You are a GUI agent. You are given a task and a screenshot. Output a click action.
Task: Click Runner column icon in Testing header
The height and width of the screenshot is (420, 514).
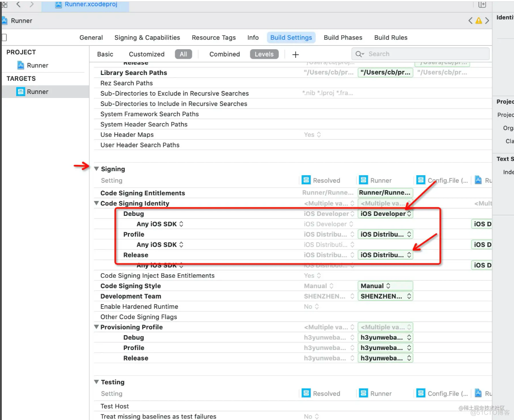[x=364, y=393]
